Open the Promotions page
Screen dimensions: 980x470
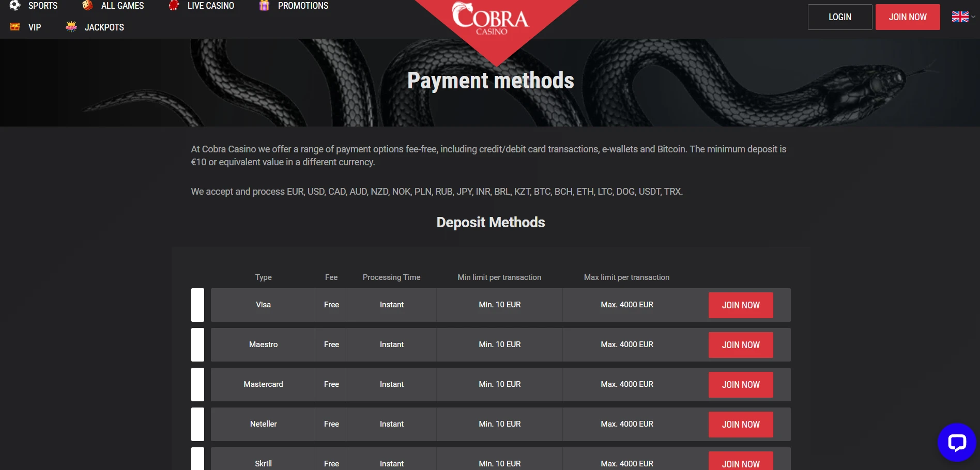click(303, 6)
